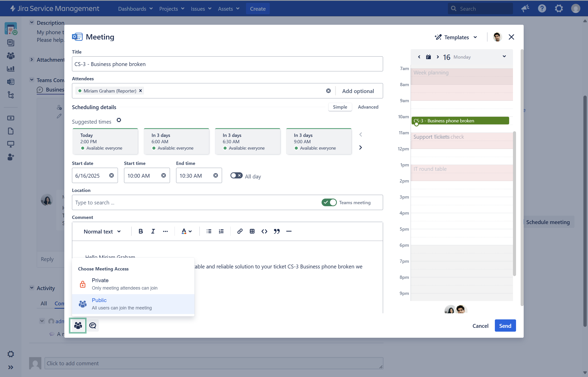Viewport: 588px width, 377px height.
Task: Click the comment visibility chat icon
Action: [93, 326]
